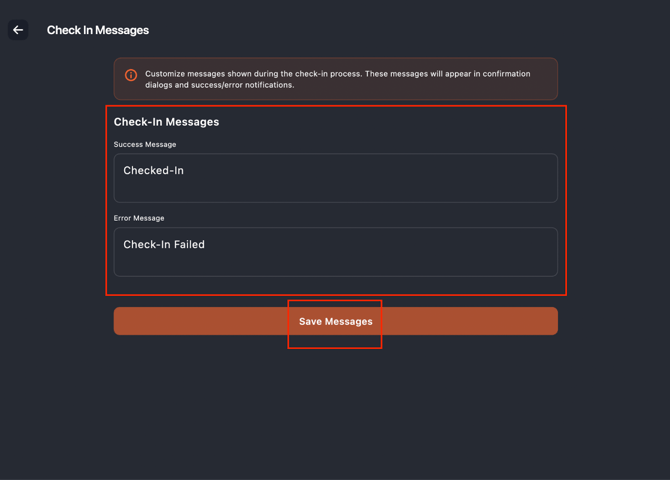Click the left edge of Save Messages bar
The height and width of the screenshot is (480, 670).
coord(124,321)
